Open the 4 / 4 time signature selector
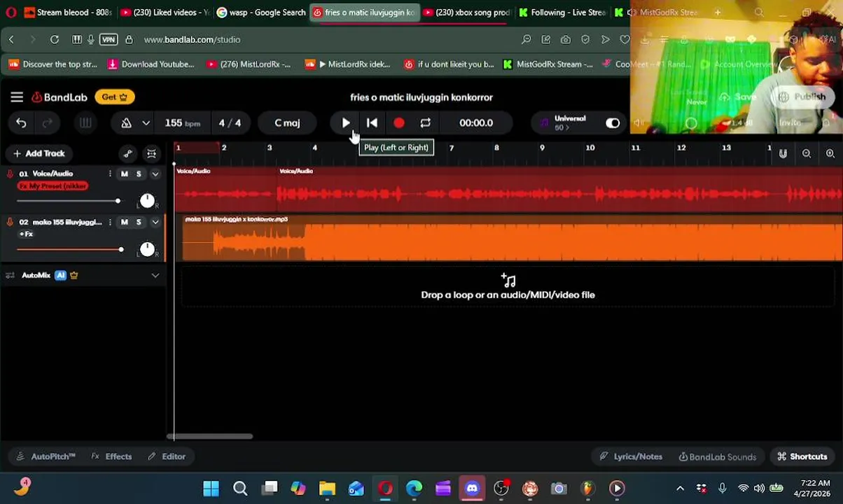The image size is (843, 504). point(230,123)
